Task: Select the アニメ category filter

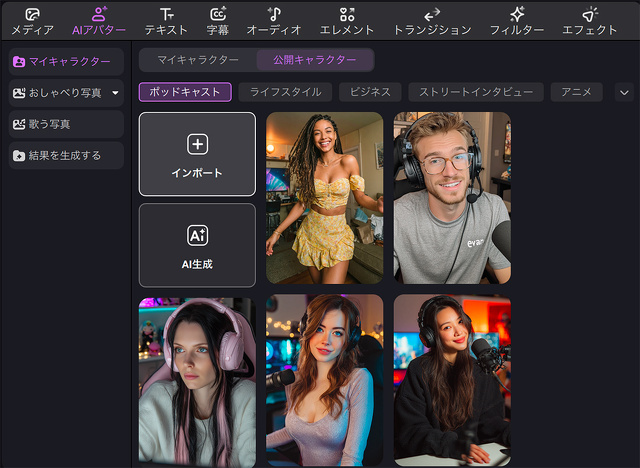Action: 576,92
